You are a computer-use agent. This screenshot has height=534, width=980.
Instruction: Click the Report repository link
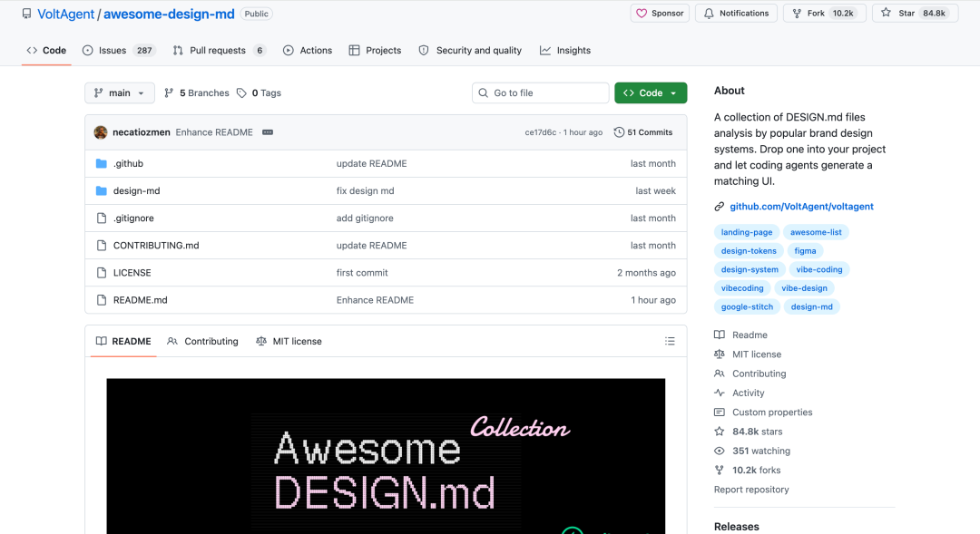click(751, 490)
